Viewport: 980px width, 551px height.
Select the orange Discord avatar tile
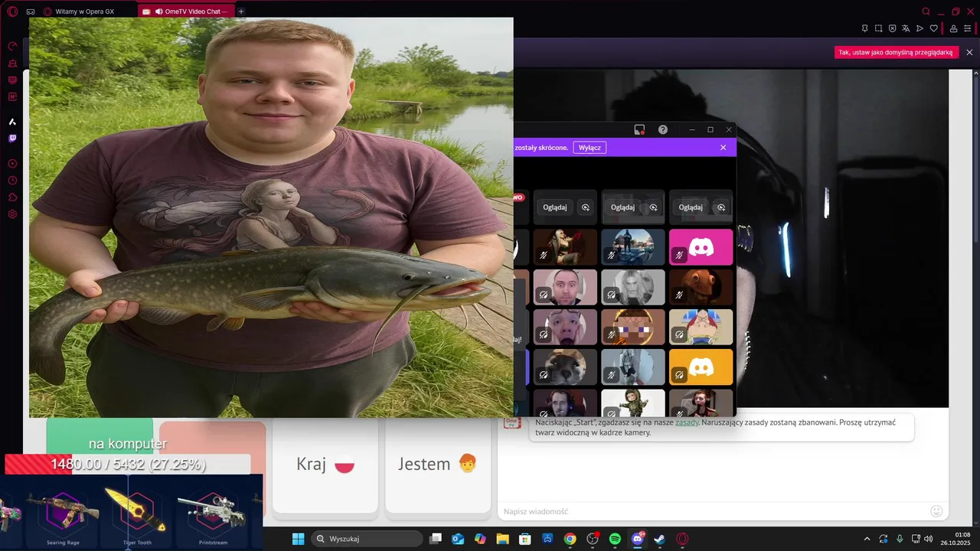701,367
